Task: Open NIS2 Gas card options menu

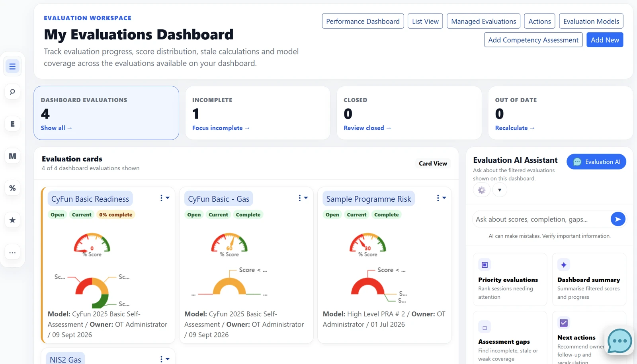Action: (164, 359)
